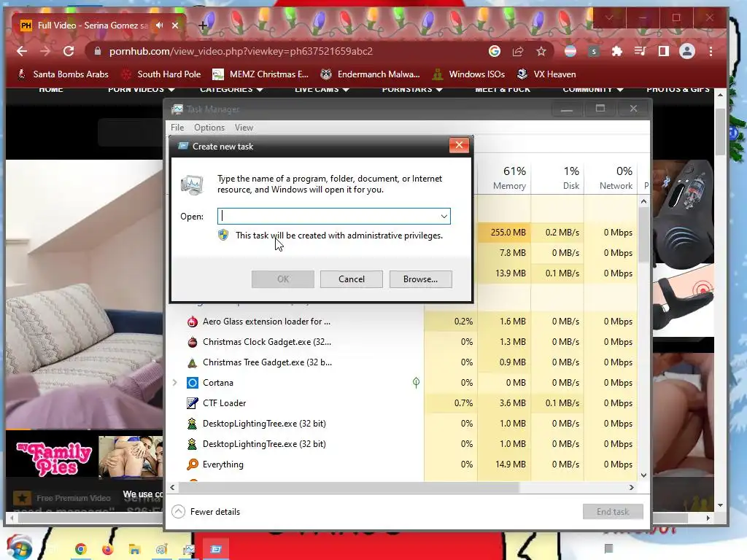The image size is (747, 560).
Task: Go back using the browser back arrow
Action: pyautogui.click(x=22, y=52)
